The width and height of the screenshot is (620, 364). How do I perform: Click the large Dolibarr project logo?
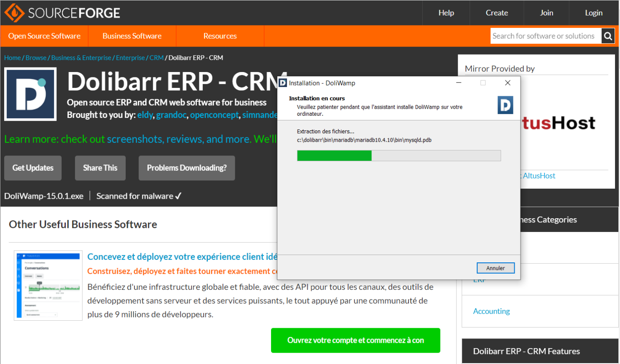[30, 94]
